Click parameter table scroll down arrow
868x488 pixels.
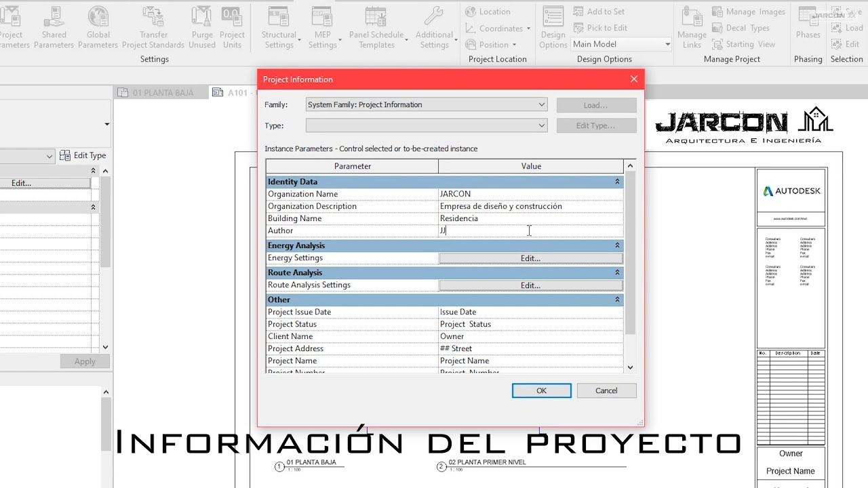(x=630, y=367)
